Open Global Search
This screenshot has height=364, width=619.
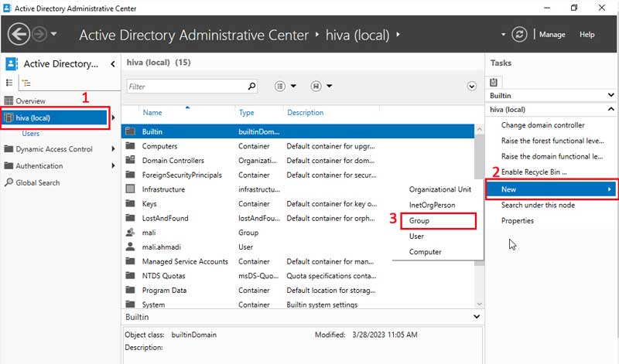[37, 182]
